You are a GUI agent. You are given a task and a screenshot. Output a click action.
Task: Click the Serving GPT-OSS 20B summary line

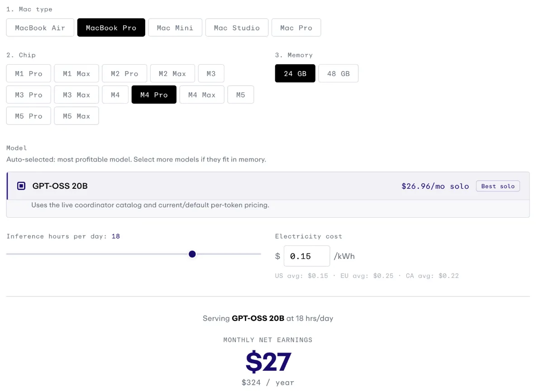pyautogui.click(x=268, y=318)
